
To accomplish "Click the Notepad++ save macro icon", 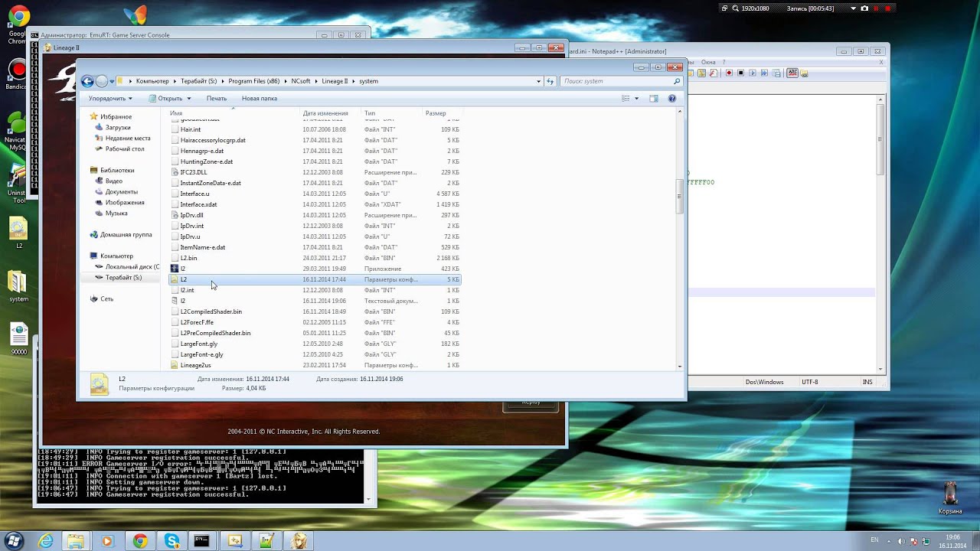I will click(x=775, y=73).
